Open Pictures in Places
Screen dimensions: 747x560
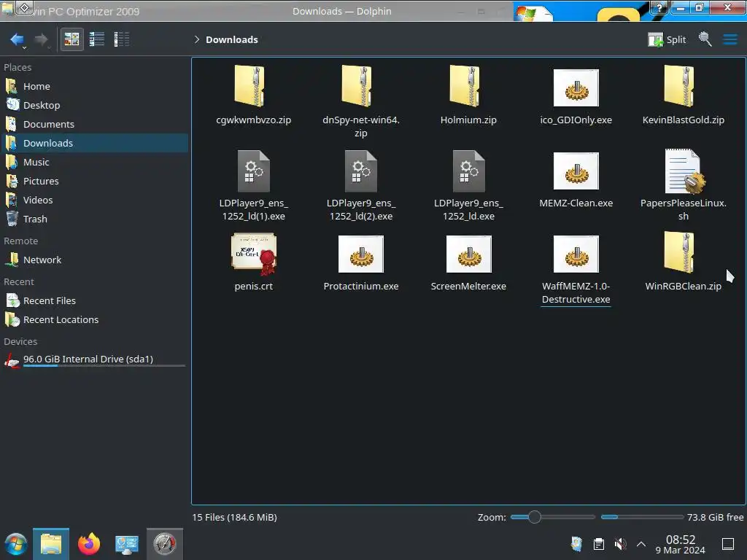[96, 181]
